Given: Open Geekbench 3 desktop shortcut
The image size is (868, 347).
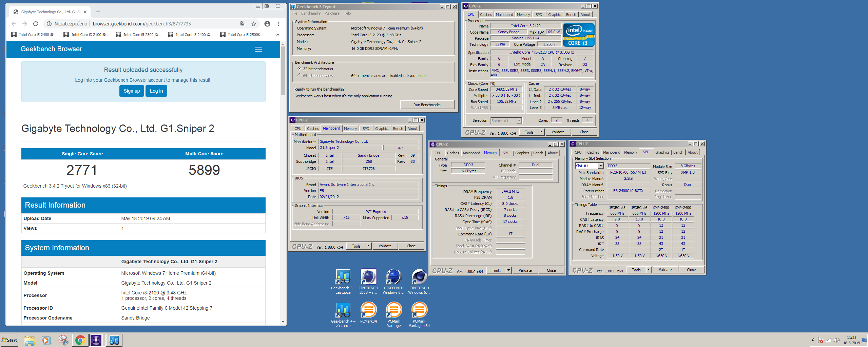Looking at the screenshot, I should 343,281.
